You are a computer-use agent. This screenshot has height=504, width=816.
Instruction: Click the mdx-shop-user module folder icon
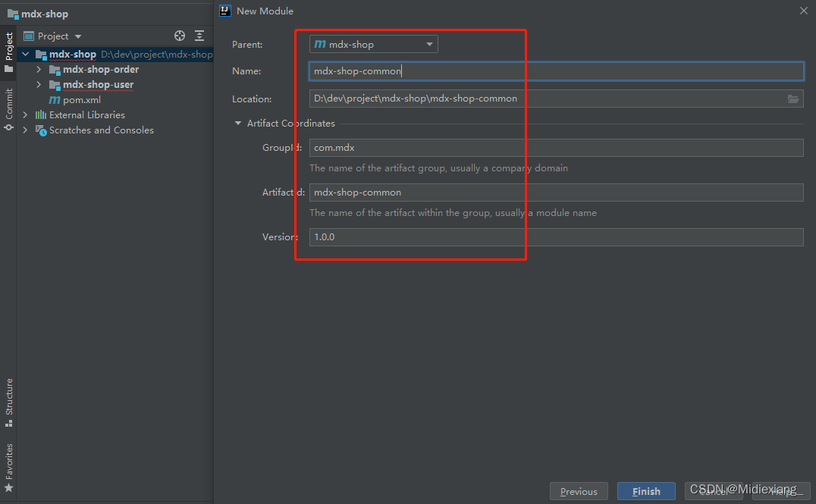click(55, 85)
